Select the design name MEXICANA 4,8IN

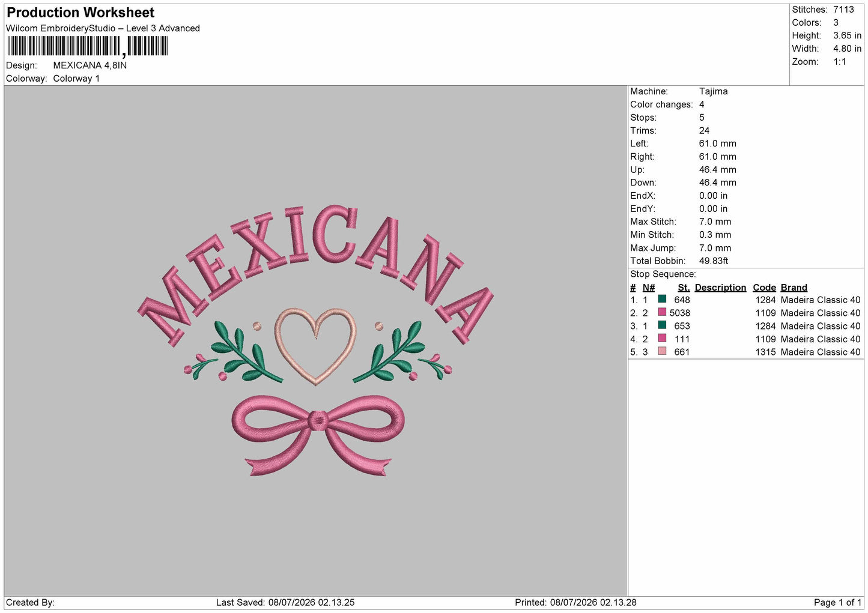(90, 65)
